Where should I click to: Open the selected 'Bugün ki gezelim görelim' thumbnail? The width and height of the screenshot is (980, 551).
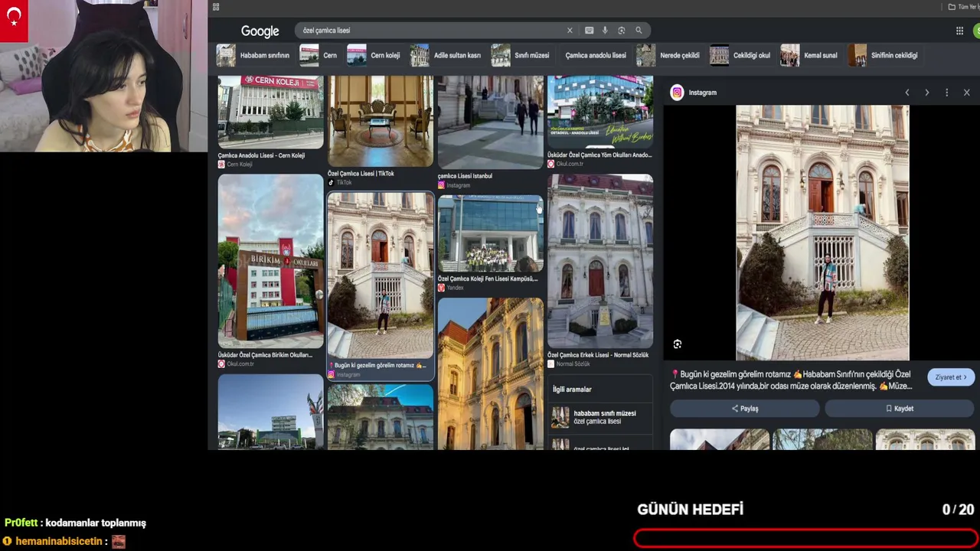pos(381,275)
